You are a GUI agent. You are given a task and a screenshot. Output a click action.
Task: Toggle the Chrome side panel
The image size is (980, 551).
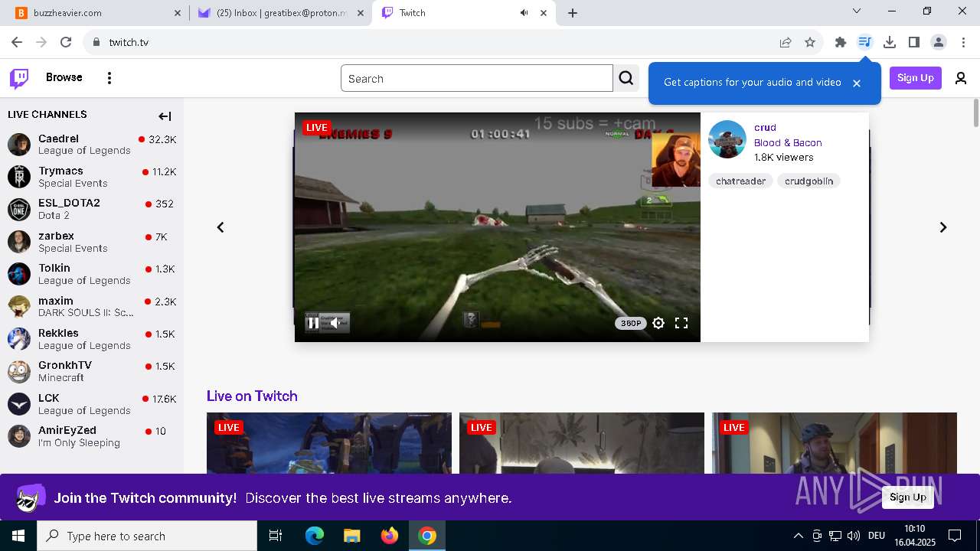click(x=914, y=42)
